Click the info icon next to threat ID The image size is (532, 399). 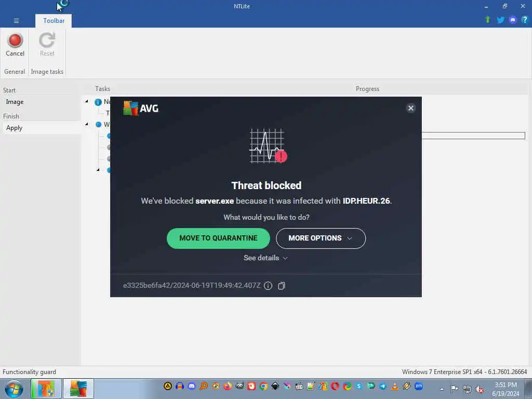[268, 286]
